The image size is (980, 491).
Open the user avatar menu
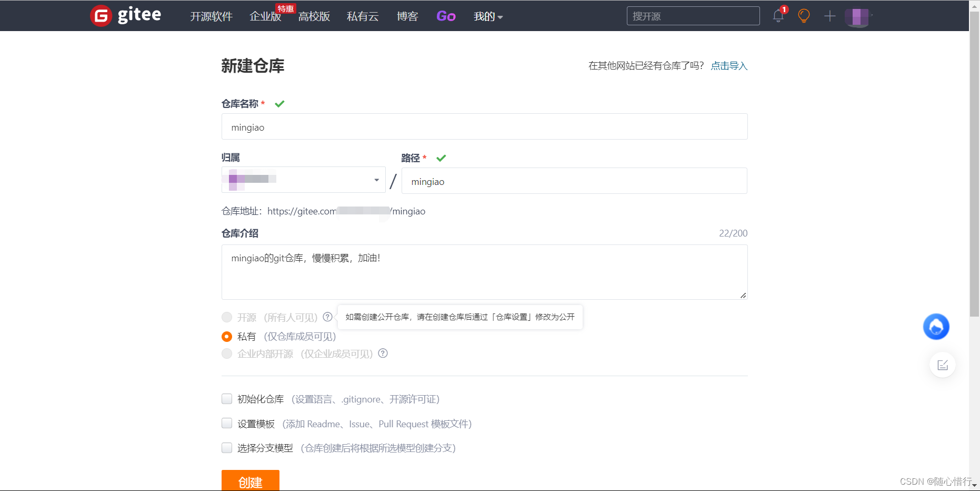pos(857,17)
